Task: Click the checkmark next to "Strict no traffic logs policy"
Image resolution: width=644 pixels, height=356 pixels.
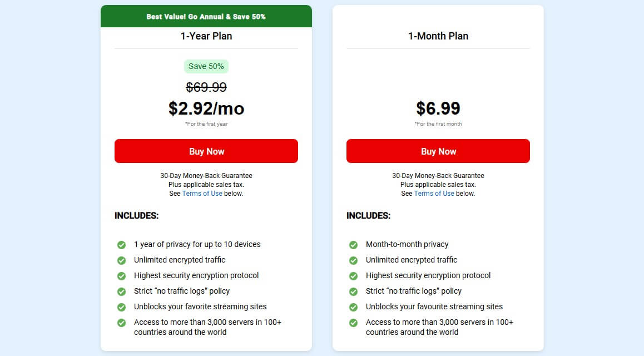Action: pyautogui.click(x=122, y=291)
